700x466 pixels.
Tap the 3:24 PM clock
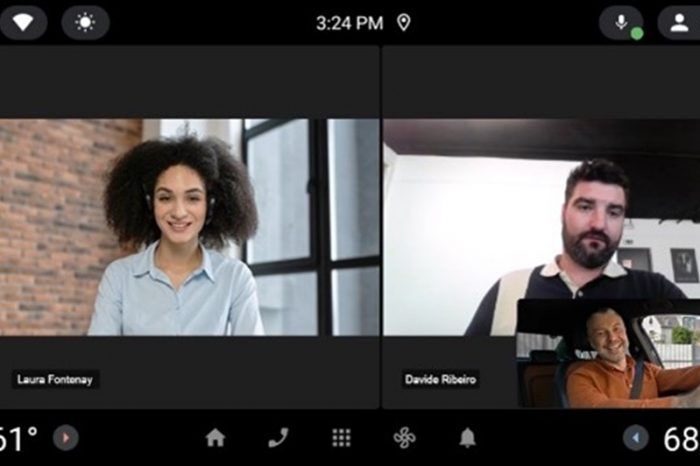[x=350, y=23]
